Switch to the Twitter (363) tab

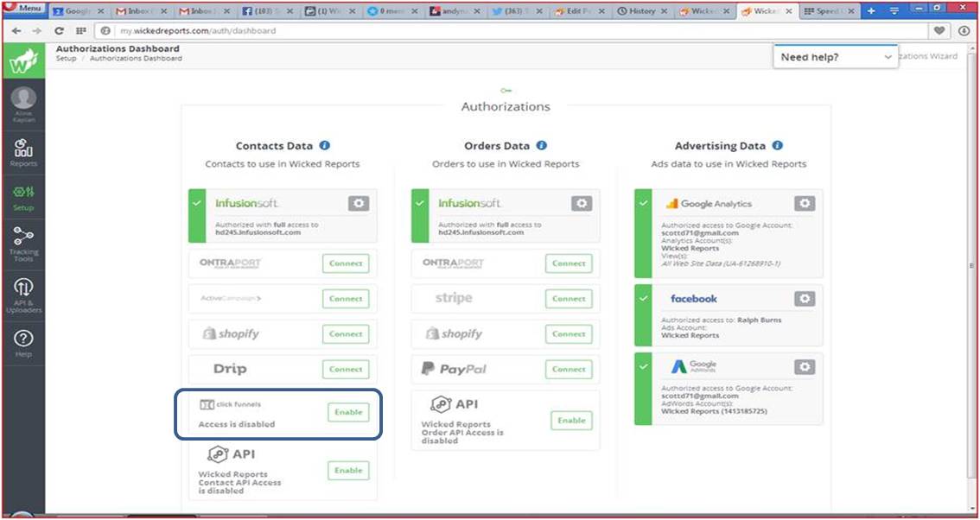click(x=516, y=11)
